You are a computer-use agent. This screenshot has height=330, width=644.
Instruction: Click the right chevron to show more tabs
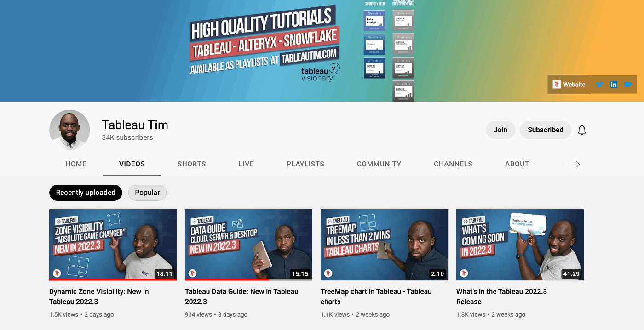click(578, 164)
